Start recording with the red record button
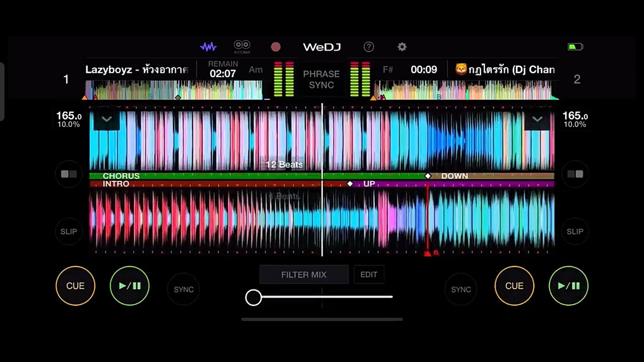The height and width of the screenshot is (362, 644). (x=276, y=47)
